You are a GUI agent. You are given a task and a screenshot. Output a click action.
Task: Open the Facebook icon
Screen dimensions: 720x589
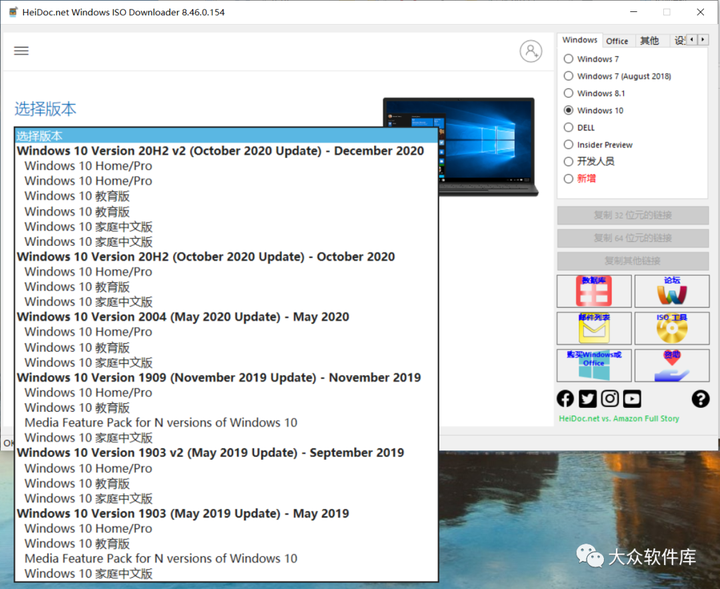(565, 398)
